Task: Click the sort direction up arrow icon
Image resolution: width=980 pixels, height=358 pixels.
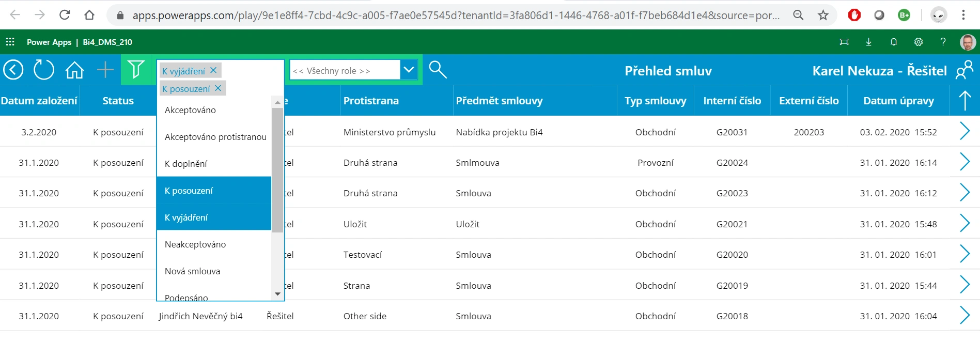Action: 965,100
